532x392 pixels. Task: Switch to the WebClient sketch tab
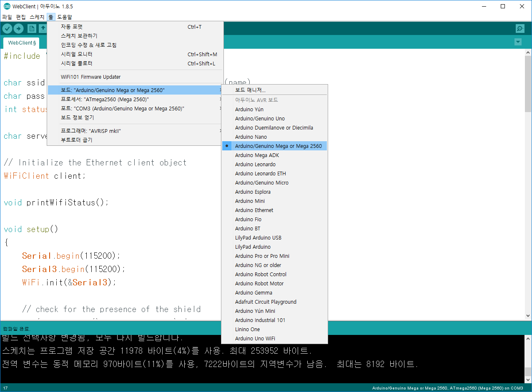click(22, 43)
